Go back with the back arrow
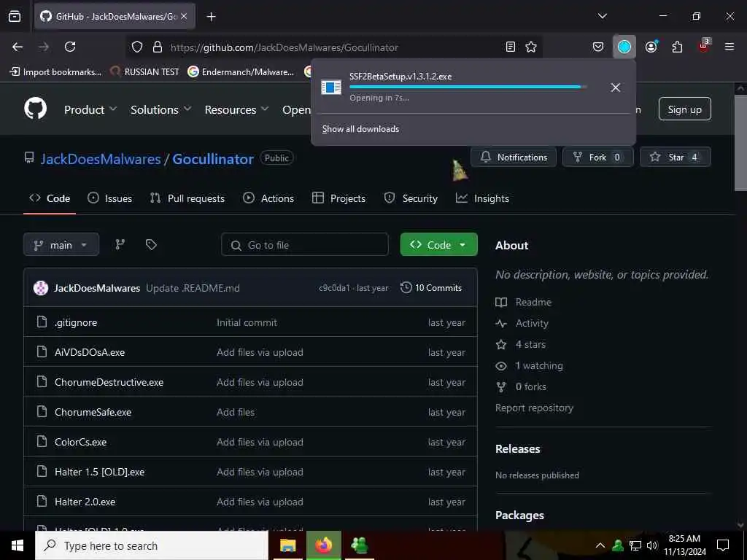The image size is (747, 560). tap(18, 47)
